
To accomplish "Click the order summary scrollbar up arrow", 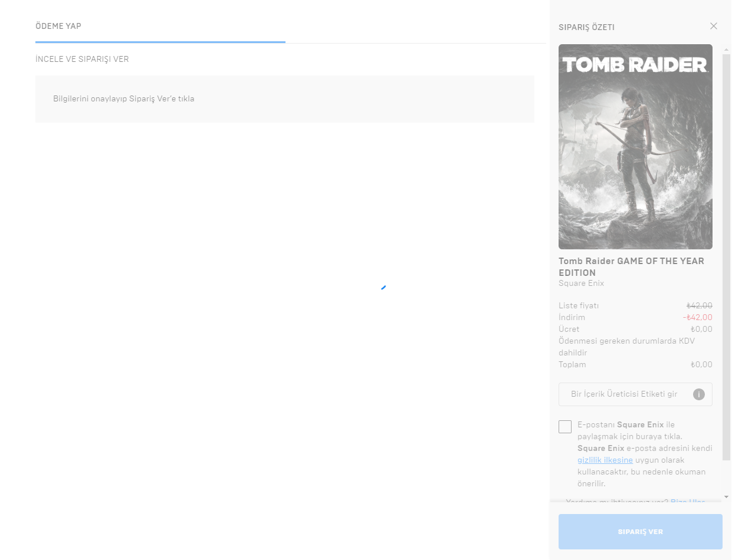I will (726, 50).
